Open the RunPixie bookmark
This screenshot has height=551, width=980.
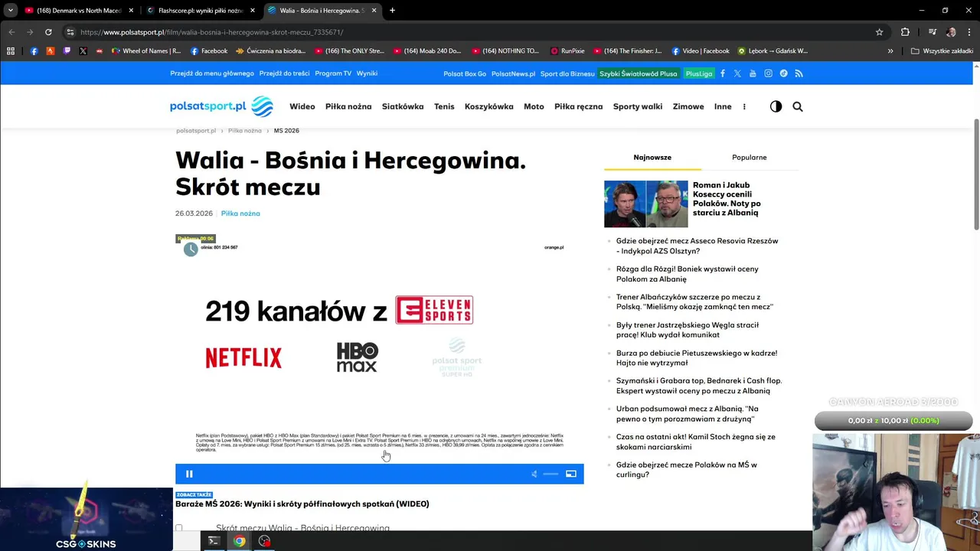pyautogui.click(x=567, y=51)
